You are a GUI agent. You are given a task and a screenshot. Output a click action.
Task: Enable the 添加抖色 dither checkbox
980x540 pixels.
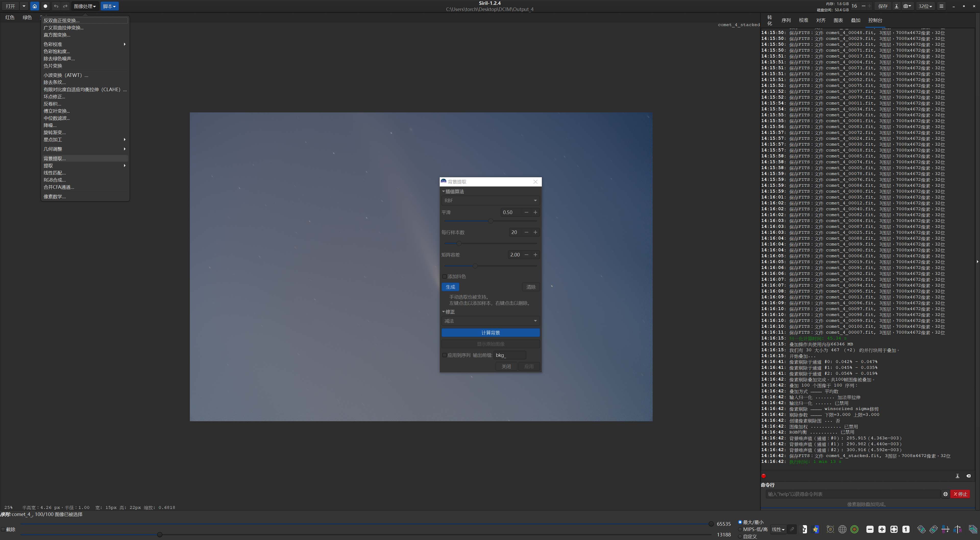coord(444,276)
